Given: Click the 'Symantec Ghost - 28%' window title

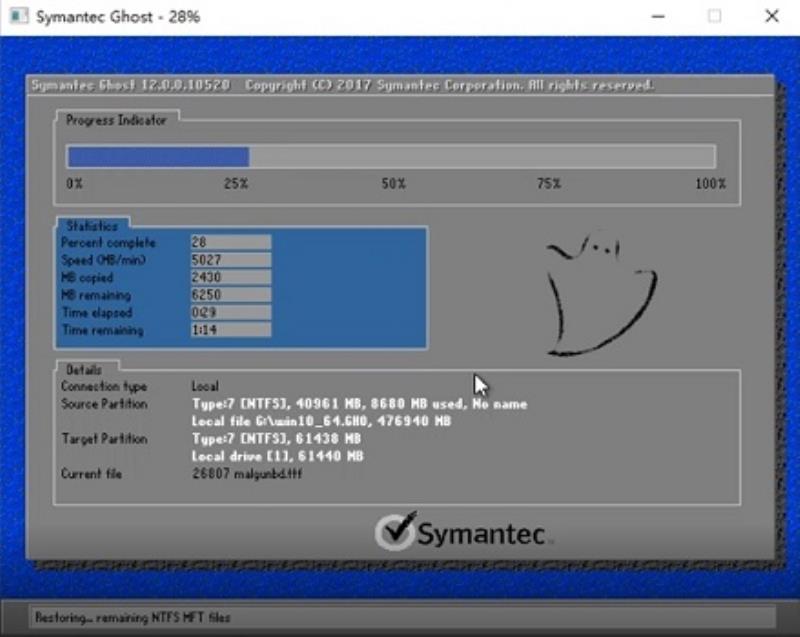Looking at the screenshot, I should [x=118, y=17].
